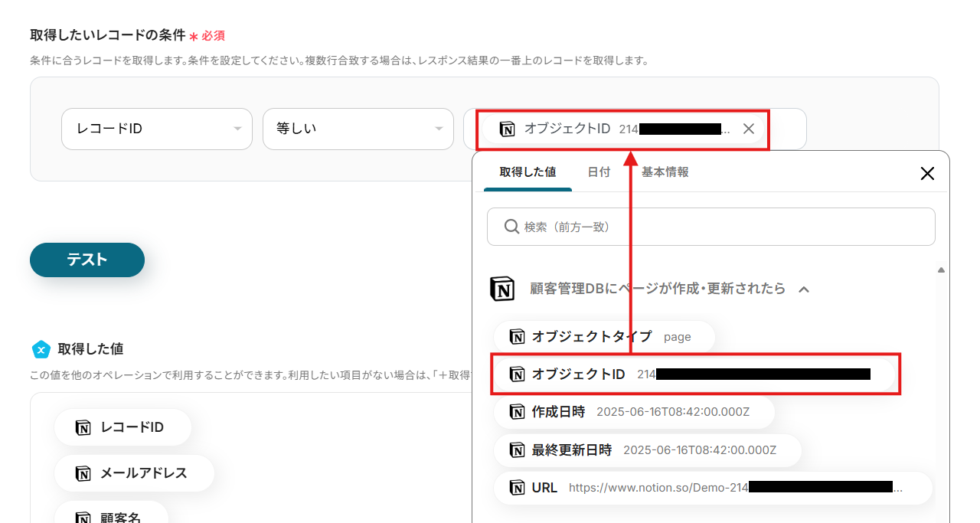Remove the オブジェクトID chip with X
The height and width of the screenshot is (523, 980).
(x=749, y=129)
